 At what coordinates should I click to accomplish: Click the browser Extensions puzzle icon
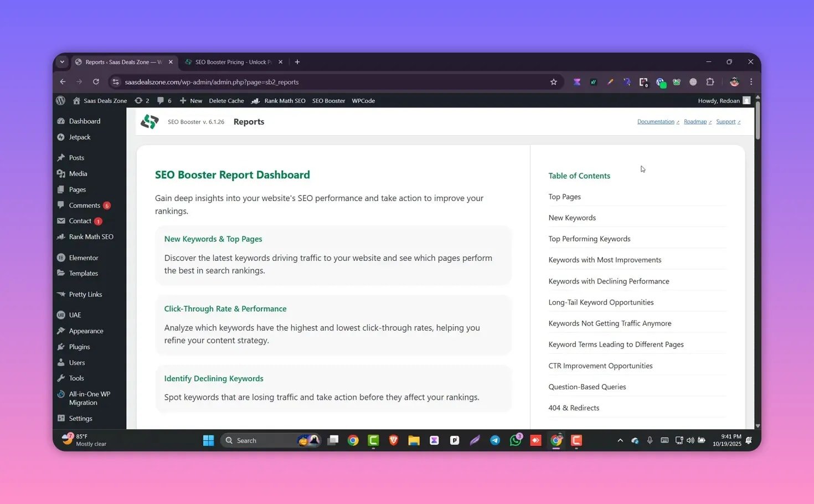(x=710, y=81)
